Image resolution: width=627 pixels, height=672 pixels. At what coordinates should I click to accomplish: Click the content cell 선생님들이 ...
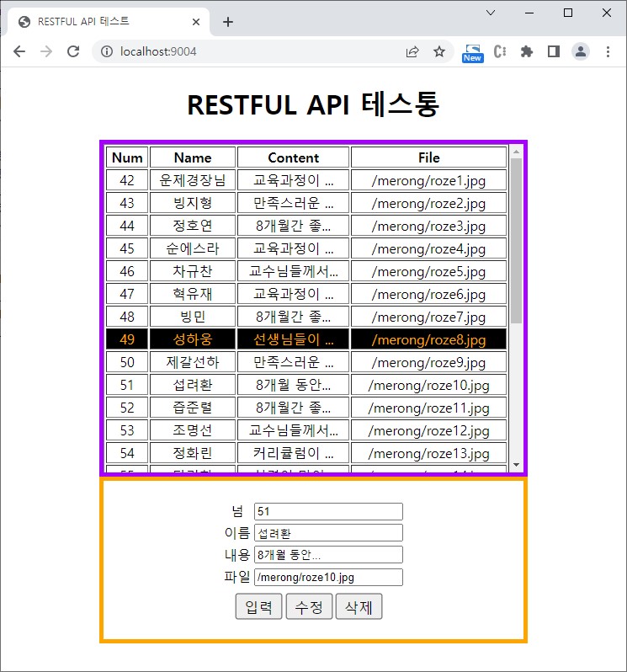coord(294,339)
